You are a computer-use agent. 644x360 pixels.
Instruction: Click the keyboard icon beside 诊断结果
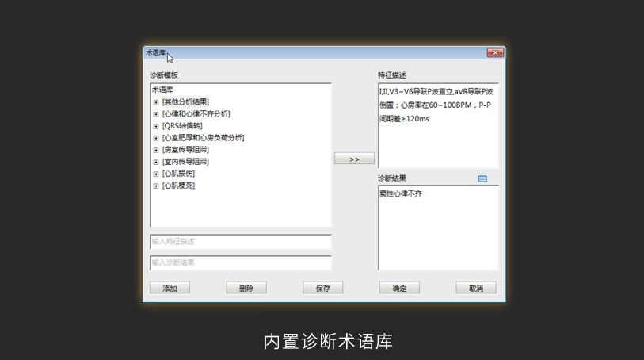[482, 178]
